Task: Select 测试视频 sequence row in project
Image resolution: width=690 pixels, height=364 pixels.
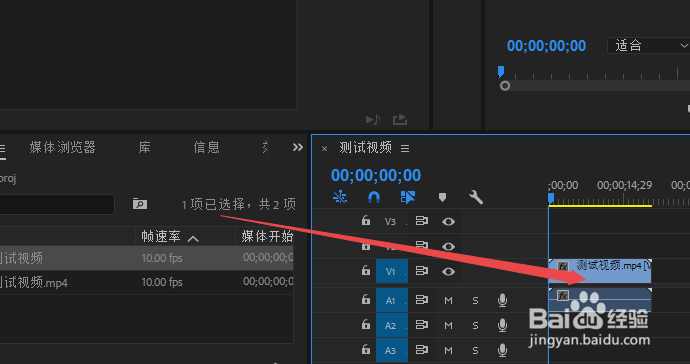Action: [147, 258]
